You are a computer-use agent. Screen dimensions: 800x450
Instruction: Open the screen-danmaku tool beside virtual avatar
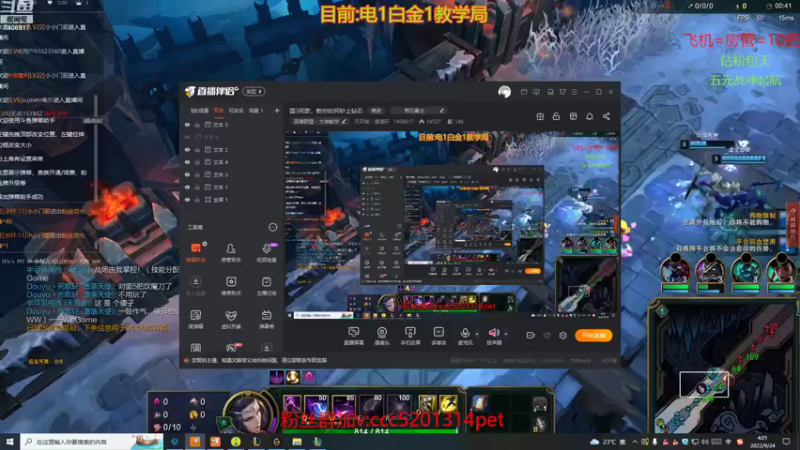point(196,319)
